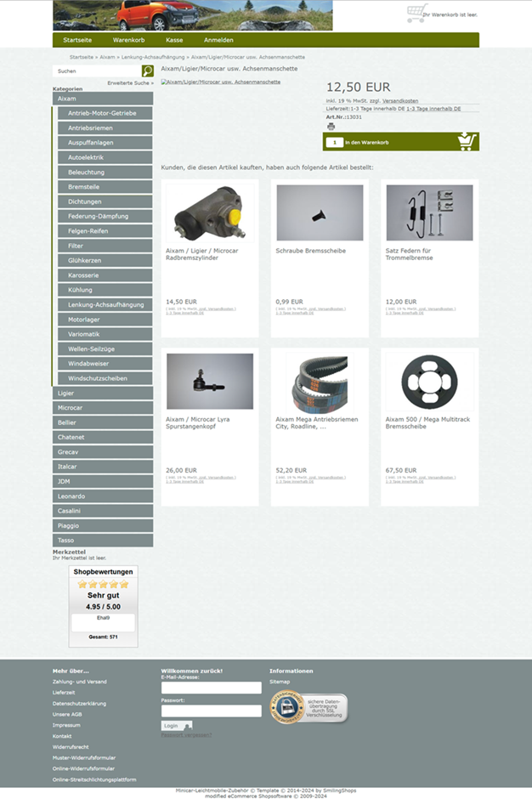Click the cart icon on add-to-cart bar
The image size is (532, 799).
tap(467, 142)
